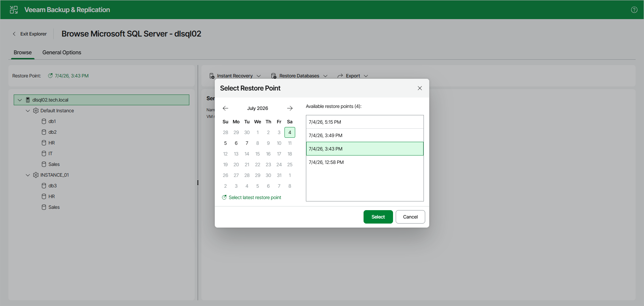The width and height of the screenshot is (644, 306).
Task: Open the 7/4/26, 3:43 PM restore point link
Action: tap(72, 76)
